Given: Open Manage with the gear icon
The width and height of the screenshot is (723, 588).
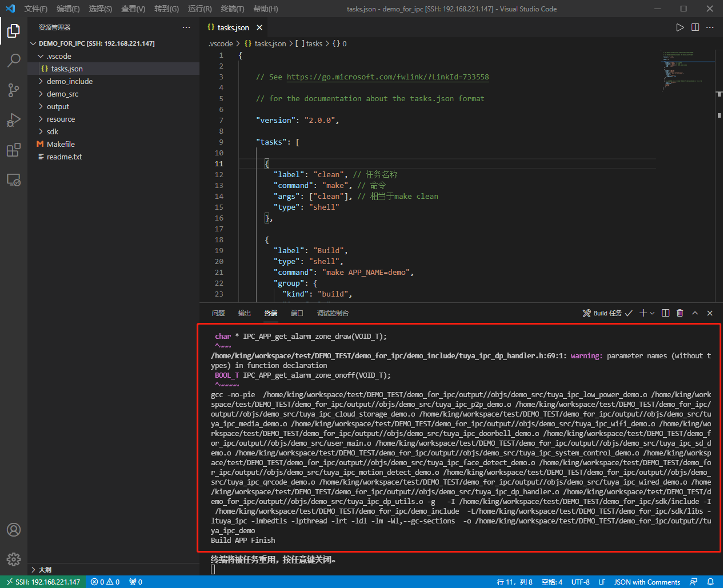Looking at the screenshot, I should (14, 559).
